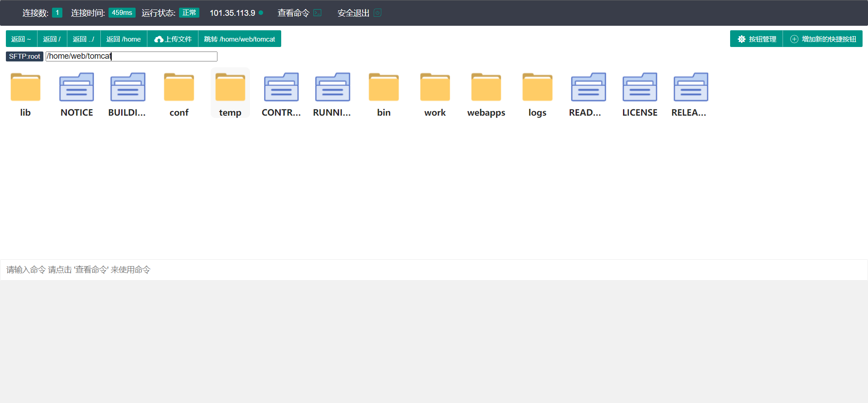868x403 pixels.
Task: Open the logs folder icon
Action: [x=538, y=87]
